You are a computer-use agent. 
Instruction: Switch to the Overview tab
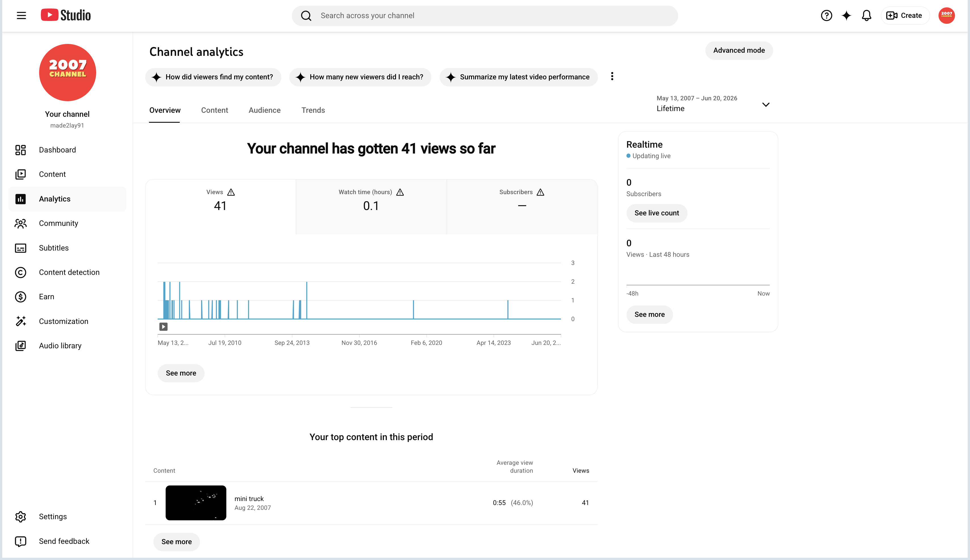pos(165,111)
